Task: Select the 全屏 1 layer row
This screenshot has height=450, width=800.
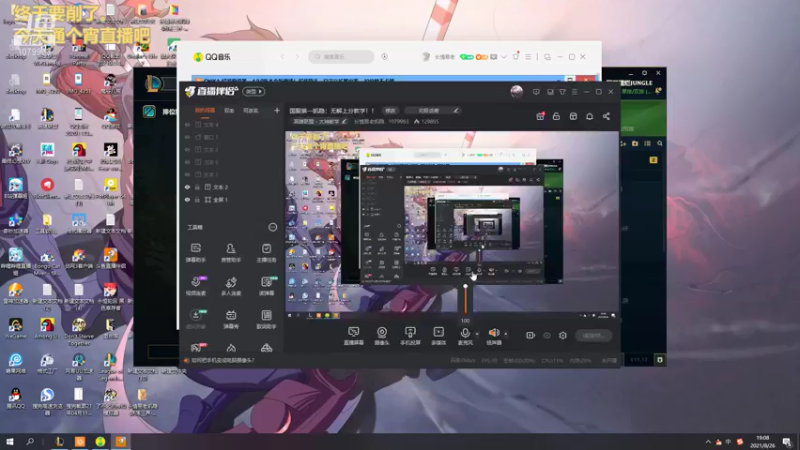Action: click(x=230, y=199)
